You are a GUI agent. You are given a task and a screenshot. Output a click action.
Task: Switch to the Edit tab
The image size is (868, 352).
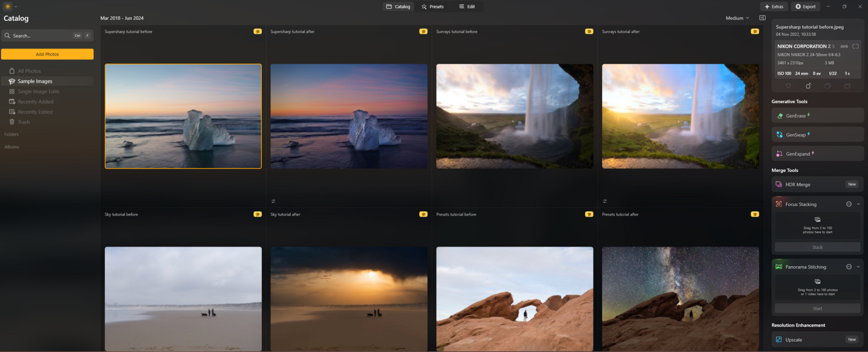click(467, 6)
